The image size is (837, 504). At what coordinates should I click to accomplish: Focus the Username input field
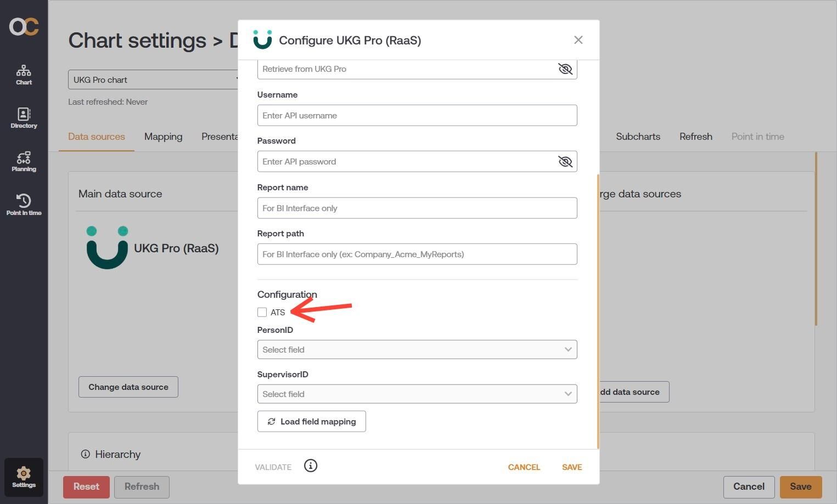click(417, 115)
